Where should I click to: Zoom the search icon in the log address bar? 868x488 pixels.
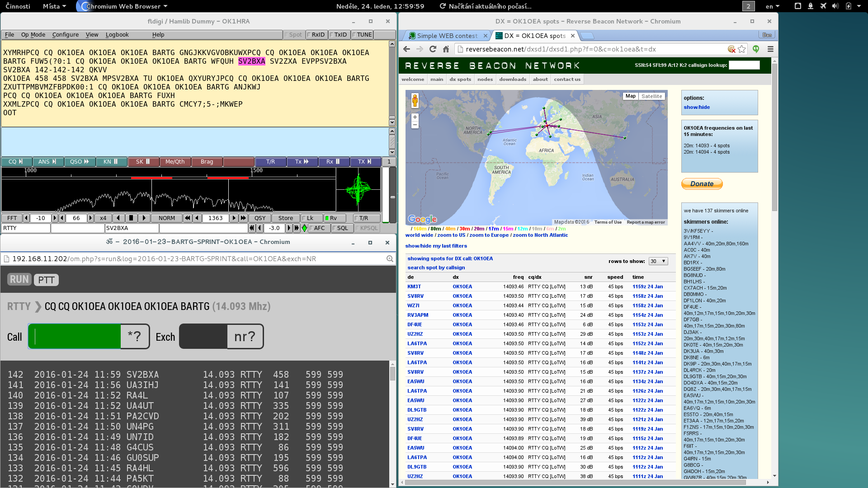click(x=390, y=259)
